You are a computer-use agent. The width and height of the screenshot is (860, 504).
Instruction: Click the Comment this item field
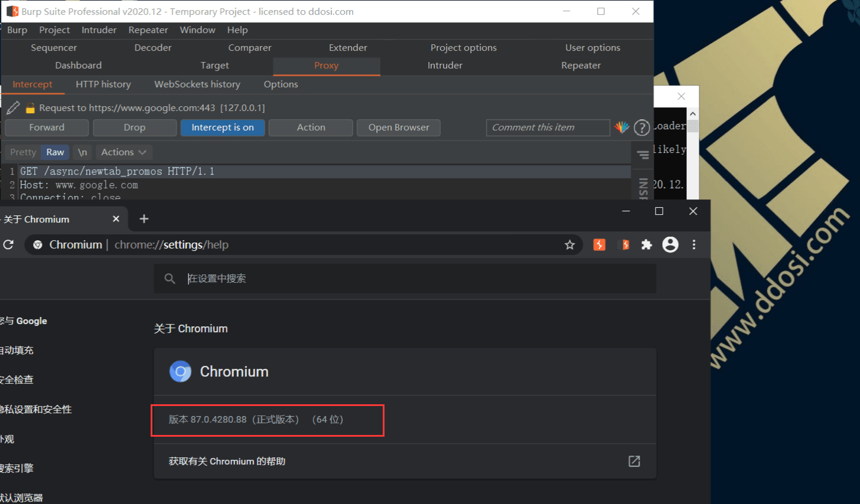(x=548, y=127)
